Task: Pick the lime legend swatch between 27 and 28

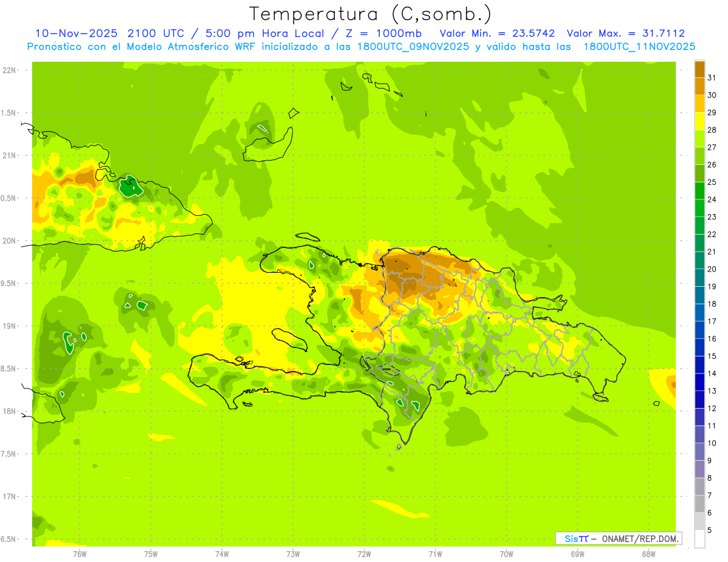Action: click(699, 138)
